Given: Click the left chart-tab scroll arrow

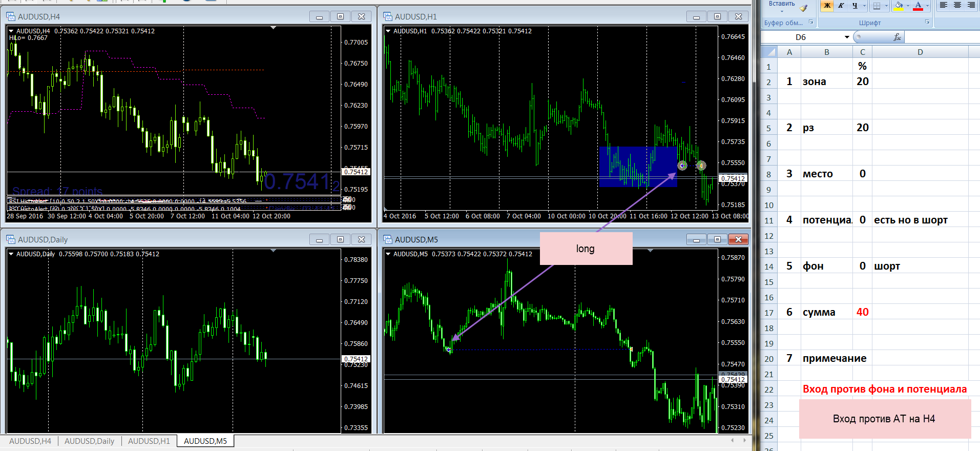Looking at the screenshot, I should click(733, 440).
